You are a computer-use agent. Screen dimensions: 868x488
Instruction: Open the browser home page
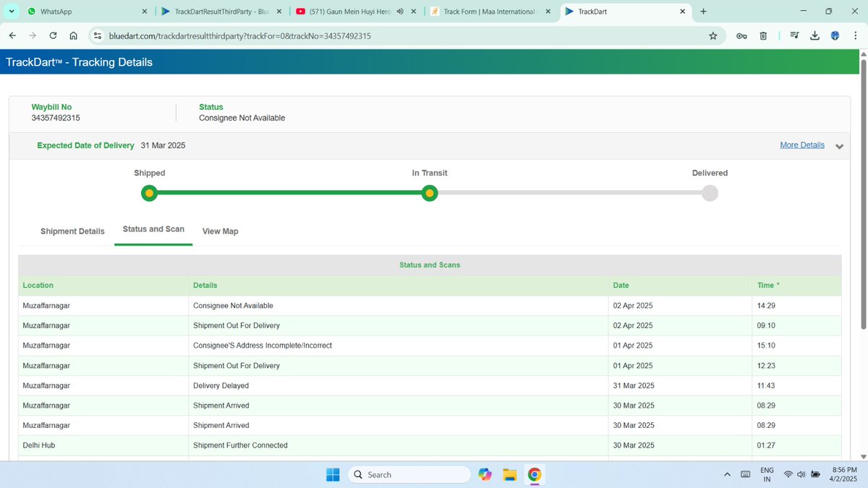(73, 35)
